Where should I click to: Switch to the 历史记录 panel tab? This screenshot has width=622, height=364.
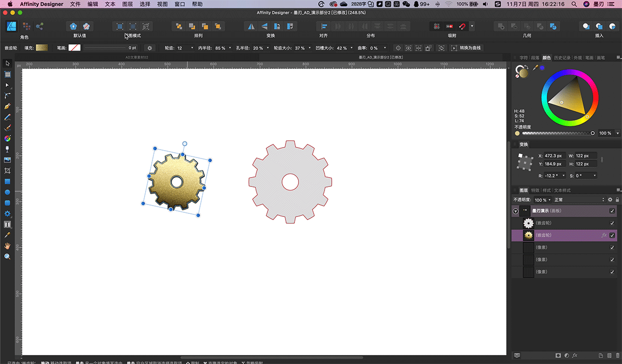562,57
